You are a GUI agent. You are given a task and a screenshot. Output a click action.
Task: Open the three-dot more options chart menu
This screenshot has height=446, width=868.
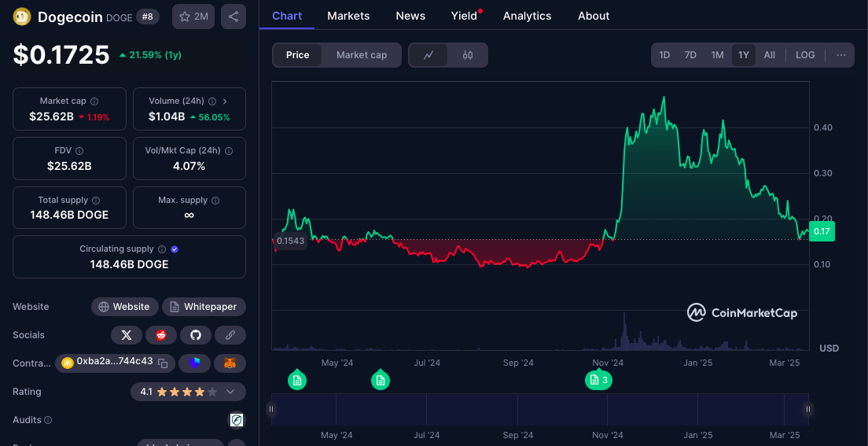click(840, 55)
